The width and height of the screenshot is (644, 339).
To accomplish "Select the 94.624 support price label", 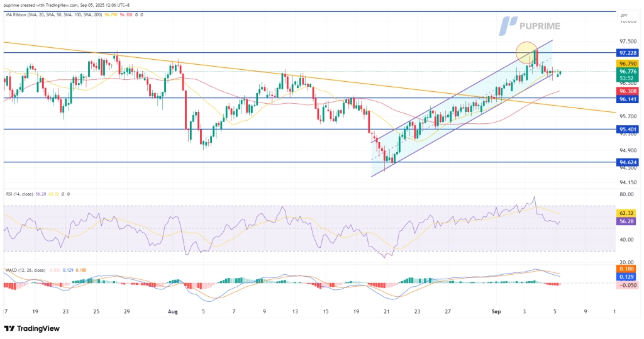I will coord(628,162).
